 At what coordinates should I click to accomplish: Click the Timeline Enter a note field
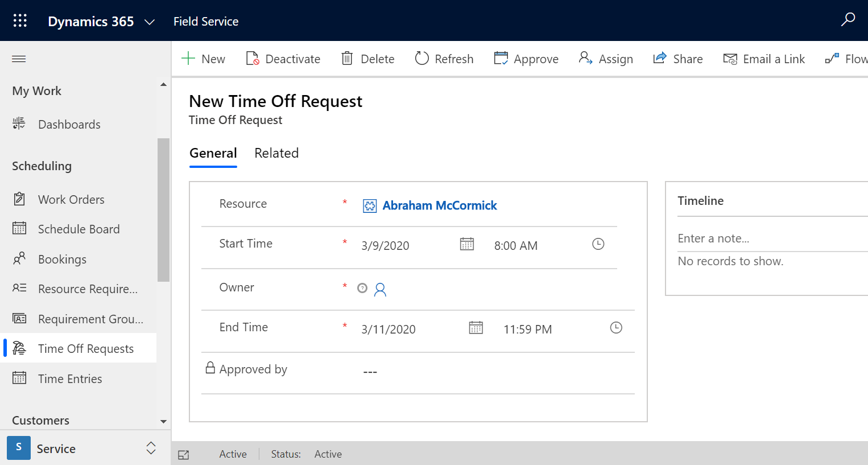click(772, 238)
